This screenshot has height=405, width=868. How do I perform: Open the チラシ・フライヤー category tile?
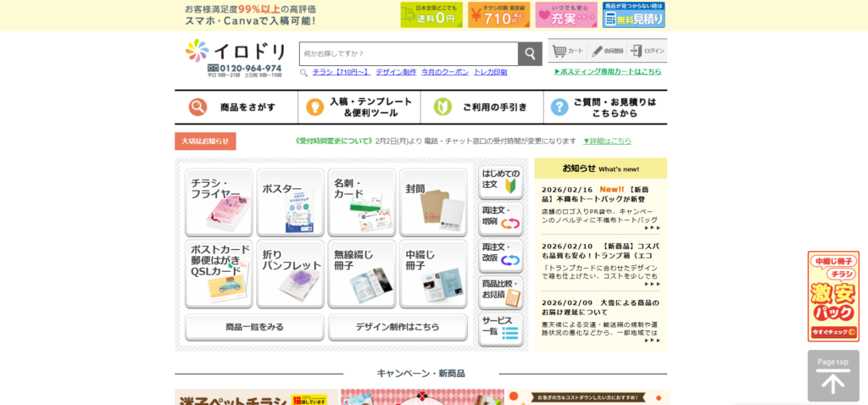click(219, 202)
